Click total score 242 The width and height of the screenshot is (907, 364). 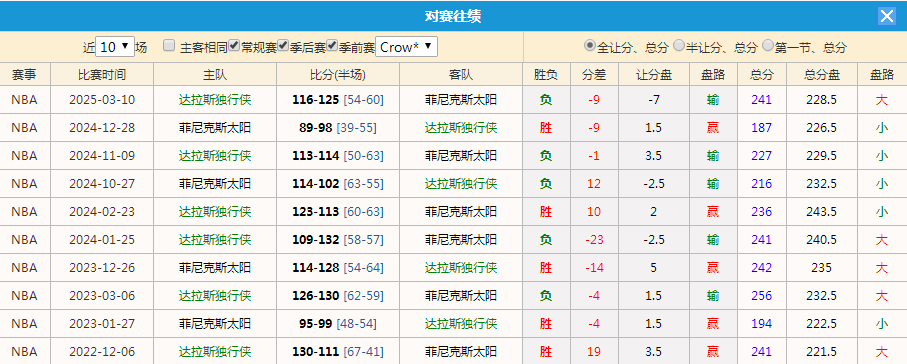click(x=762, y=267)
